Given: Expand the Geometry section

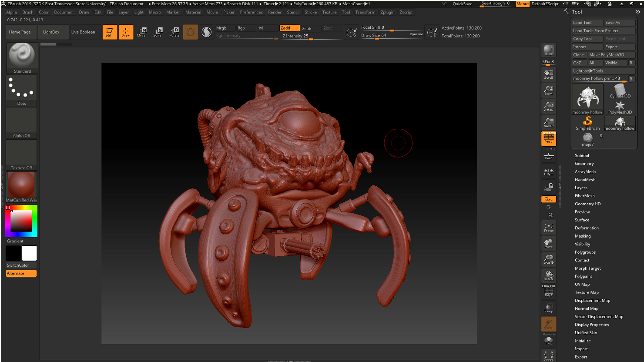Looking at the screenshot, I should (584, 164).
